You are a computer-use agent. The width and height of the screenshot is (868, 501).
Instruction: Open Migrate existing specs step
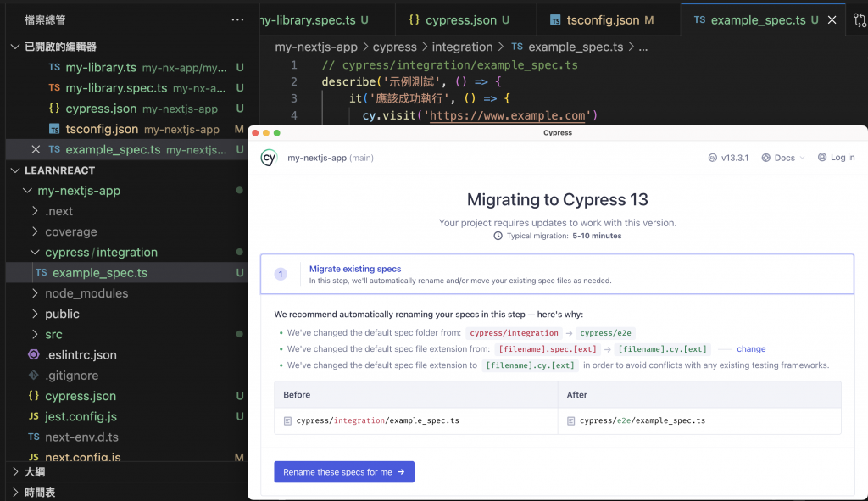[x=557, y=274]
